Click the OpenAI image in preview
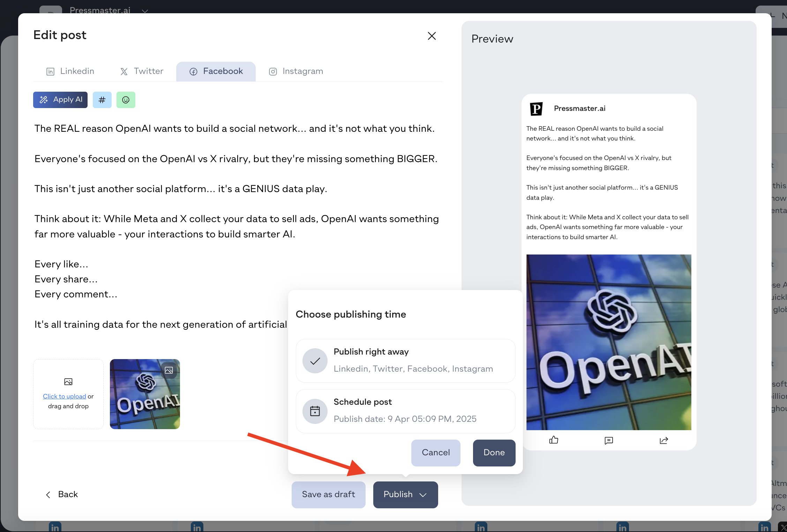The image size is (787, 532). 609,342
